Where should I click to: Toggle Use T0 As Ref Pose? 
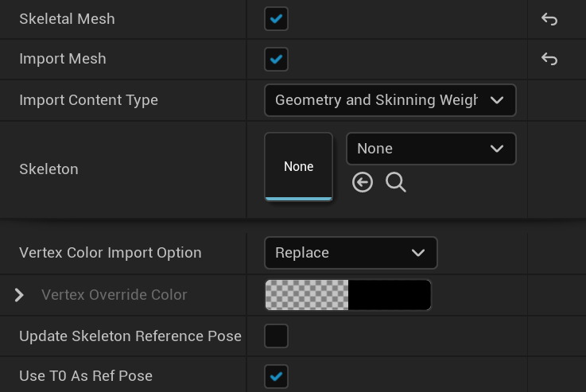tap(276, 376)
